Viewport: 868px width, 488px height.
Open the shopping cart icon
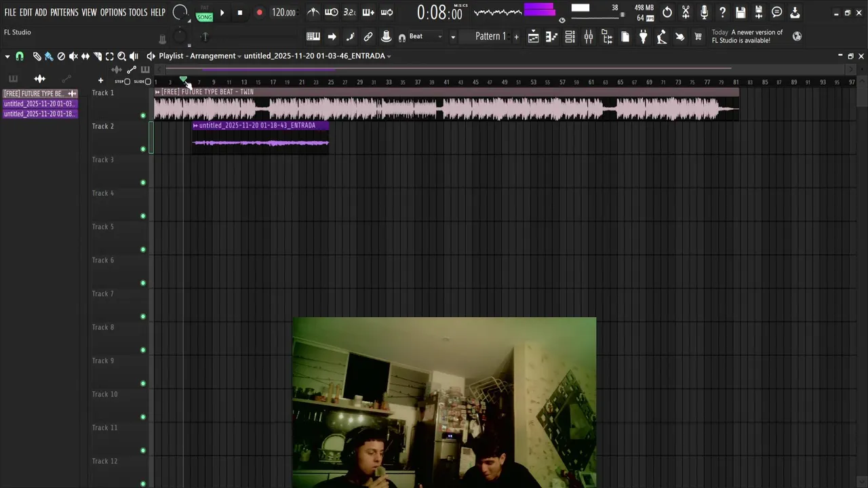pyautogui.click(x=698, y=37)
